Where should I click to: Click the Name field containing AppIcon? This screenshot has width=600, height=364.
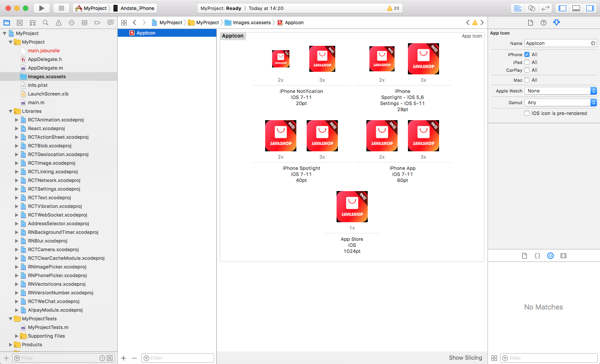click(x=561, y=43)
